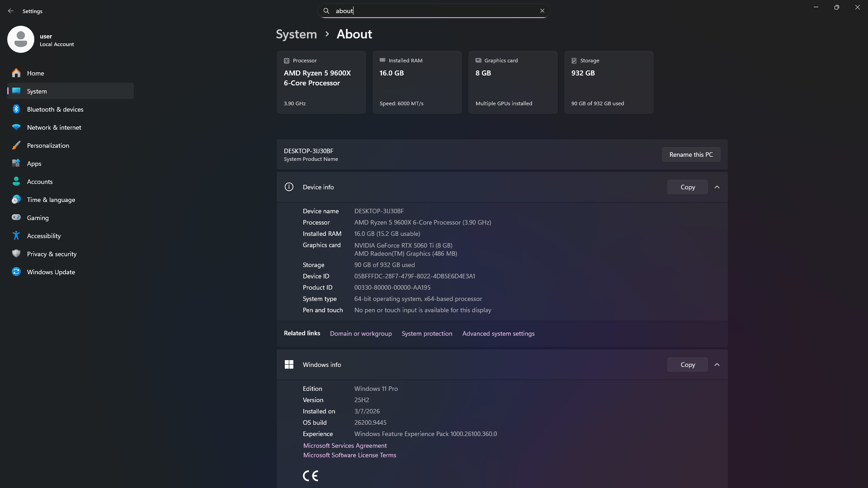Open Personalization settings
868x488 pixels.
pos(71,145)
